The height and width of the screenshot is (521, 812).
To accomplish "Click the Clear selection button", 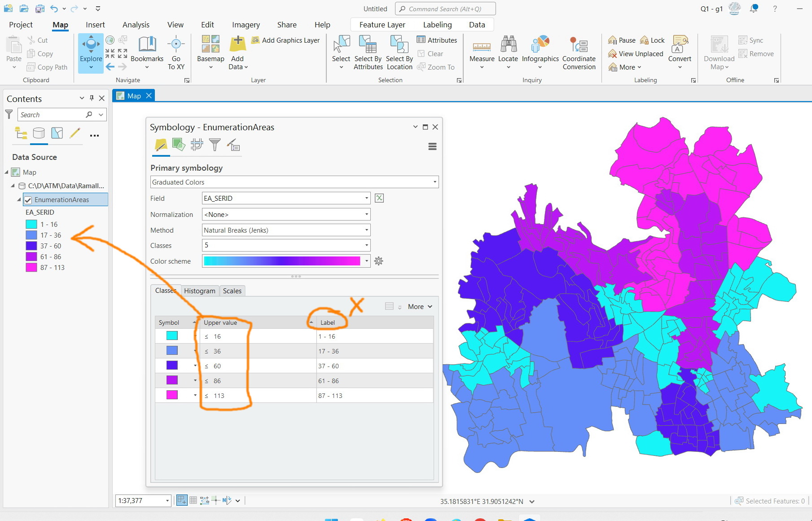I will (x=432, y=53).
